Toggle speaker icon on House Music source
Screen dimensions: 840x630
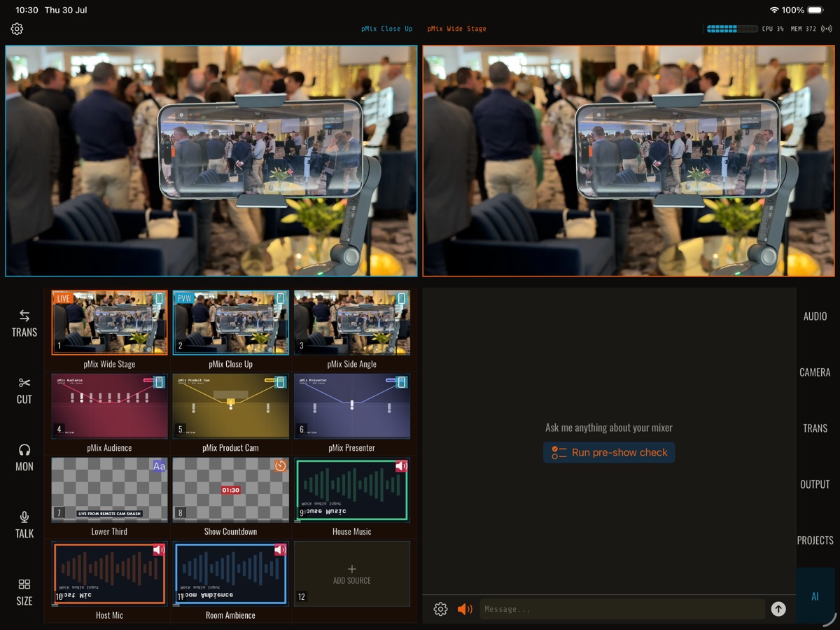402,466
